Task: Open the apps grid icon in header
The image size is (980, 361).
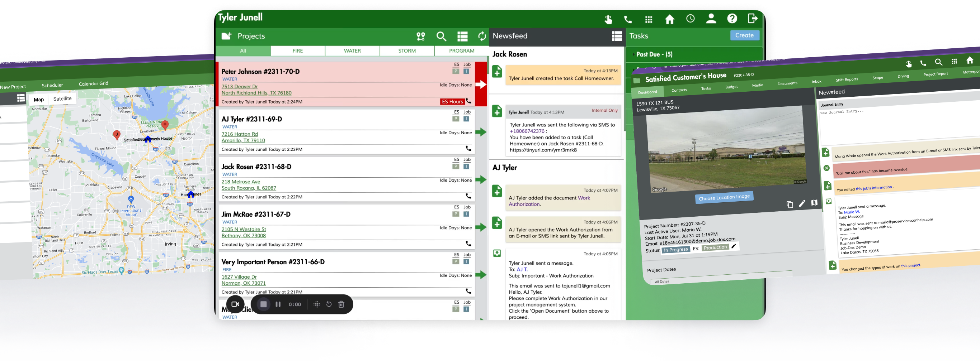Action: coord(649,19)
